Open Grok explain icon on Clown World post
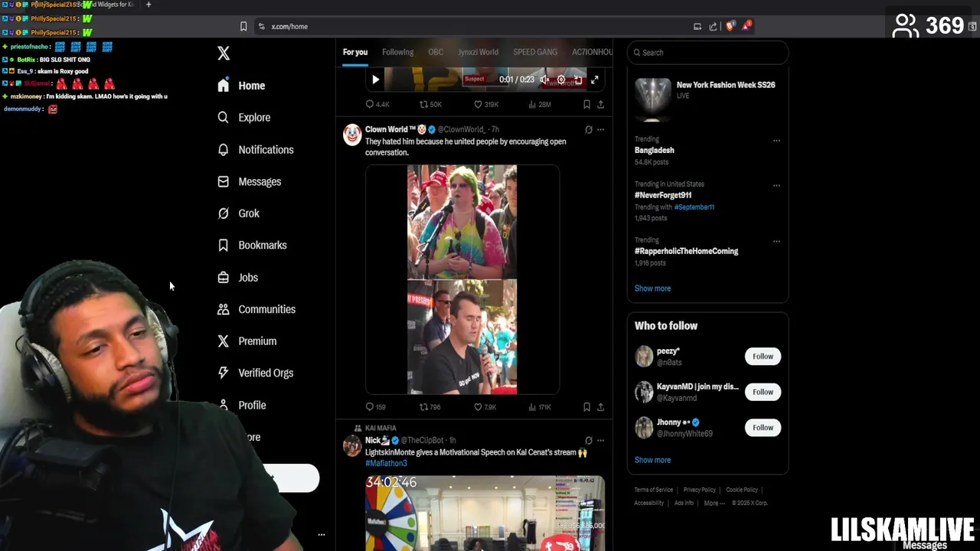This screenshot has height=551, width=980. click(x=589, y=129)
